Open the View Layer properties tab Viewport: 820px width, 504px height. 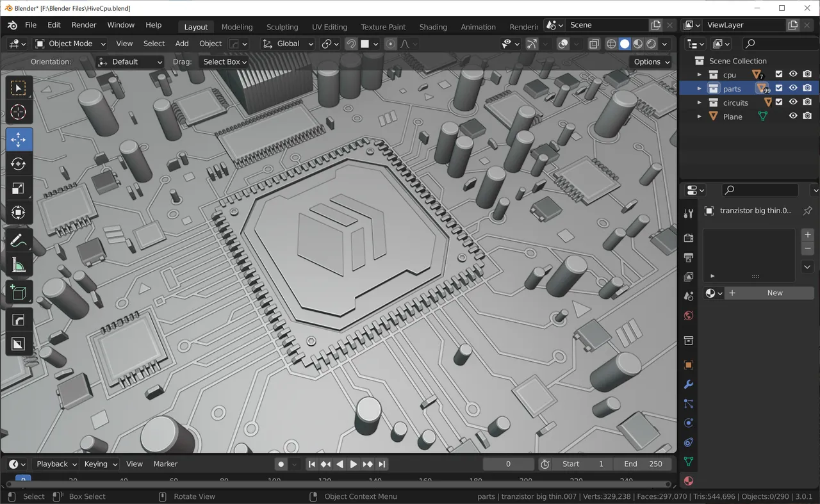689,277
